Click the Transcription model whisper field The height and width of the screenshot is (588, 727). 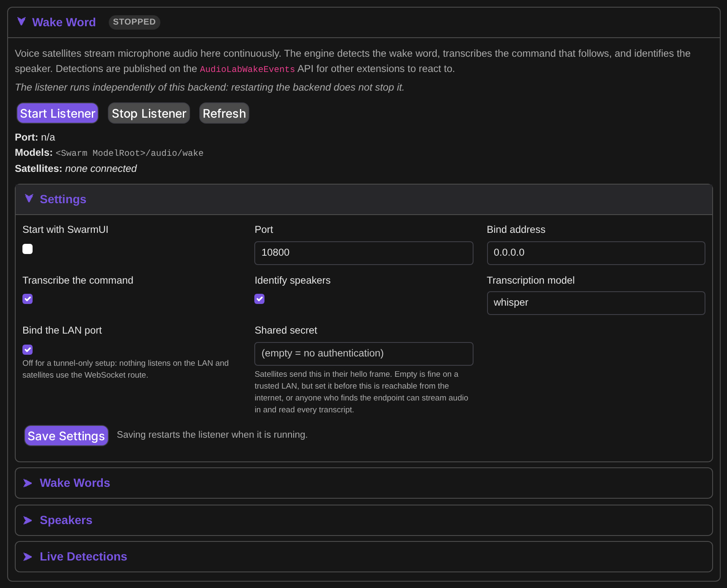tap(596, 303)
